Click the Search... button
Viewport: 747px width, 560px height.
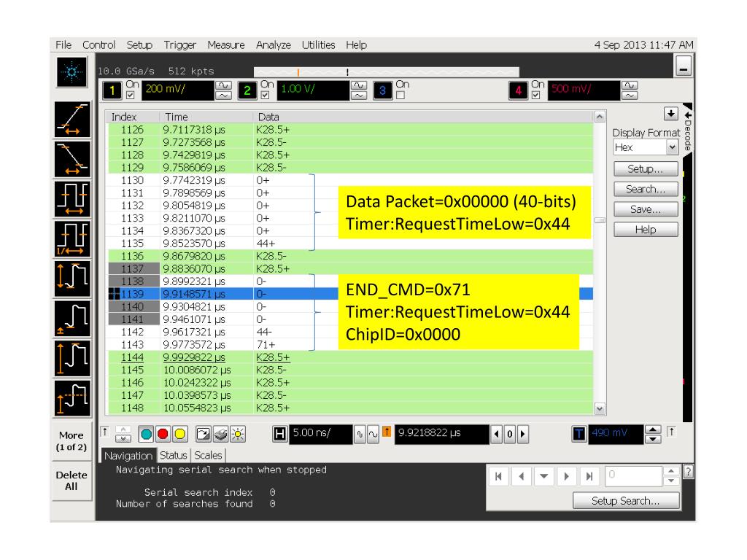(x=646, y=189)
